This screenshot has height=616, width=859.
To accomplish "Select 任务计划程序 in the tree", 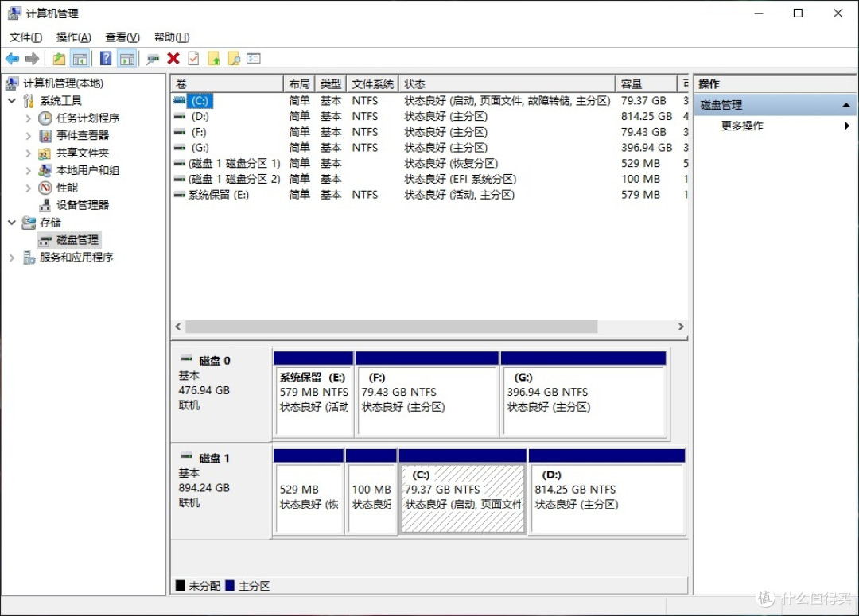I will [x=87, y=118].
